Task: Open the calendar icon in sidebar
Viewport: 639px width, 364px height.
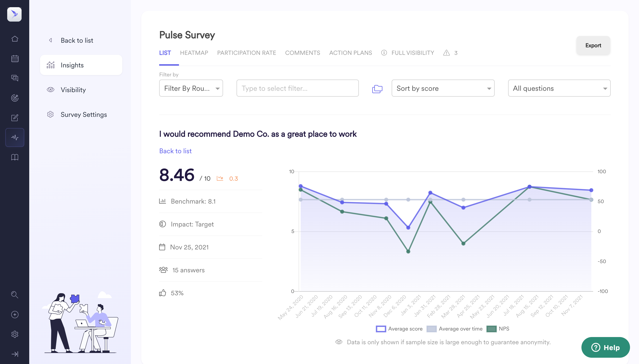Action: (x=15, y=58)
